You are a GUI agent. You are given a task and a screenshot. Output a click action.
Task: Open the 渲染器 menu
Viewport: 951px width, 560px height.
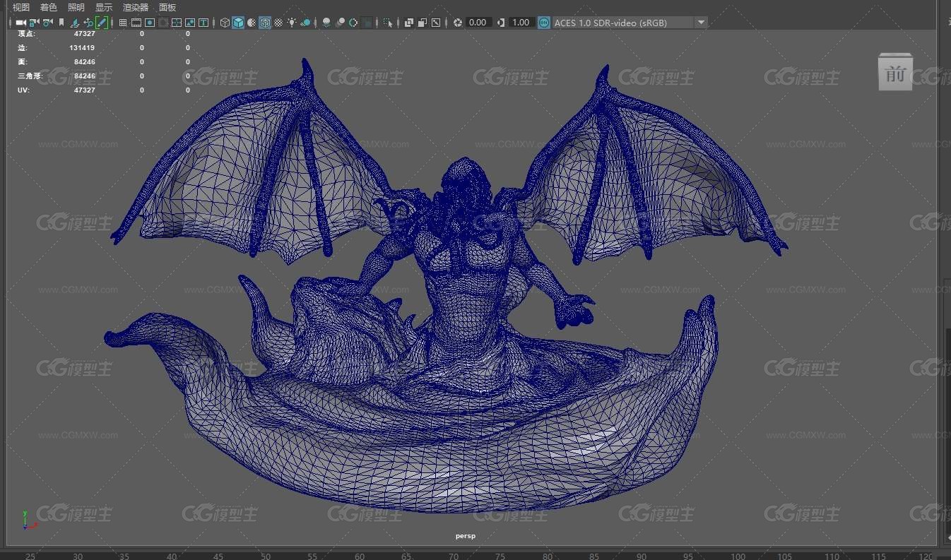[x=136, y=7]
